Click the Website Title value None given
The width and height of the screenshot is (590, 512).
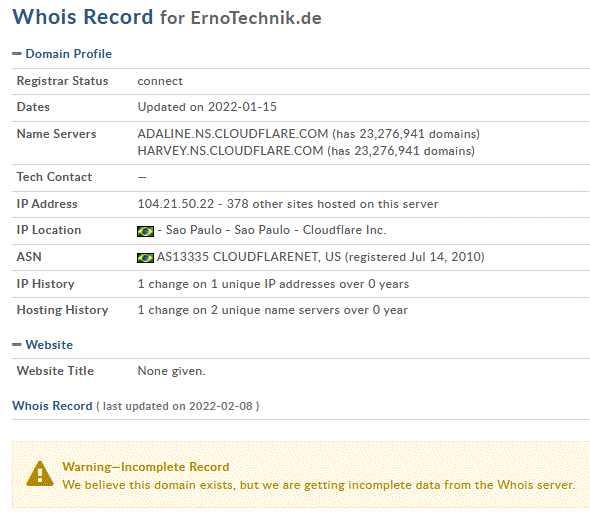pyautogui.click(x=172, y=371)
